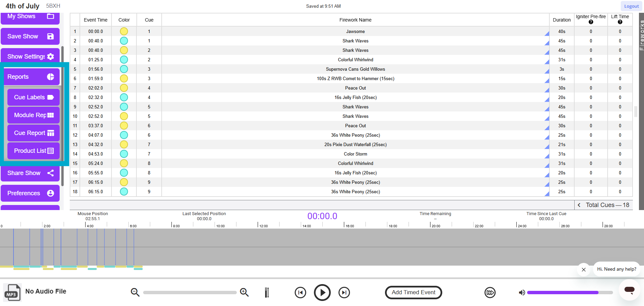Click the Add Timed Event button

(413, 293)
